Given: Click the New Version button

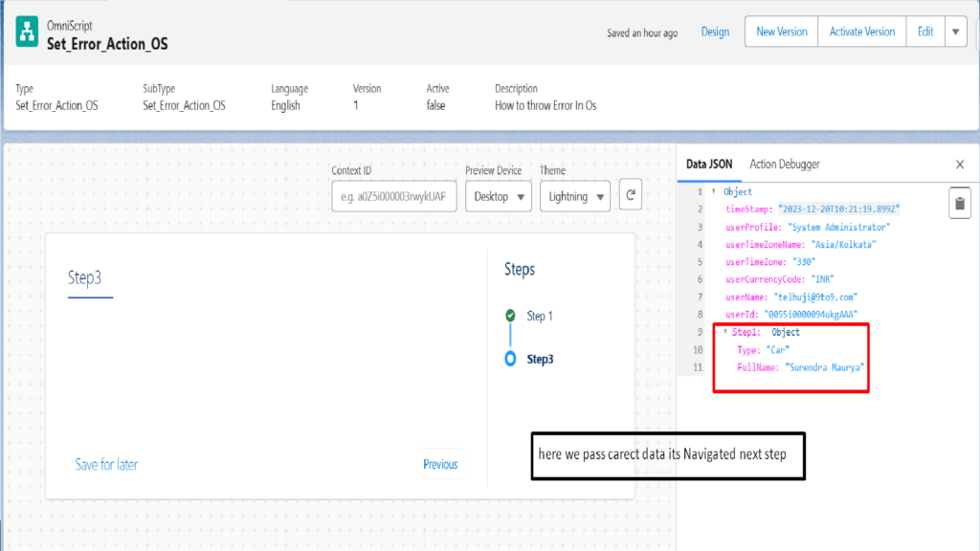Looking at the screenshot, I should pos(781,32).
